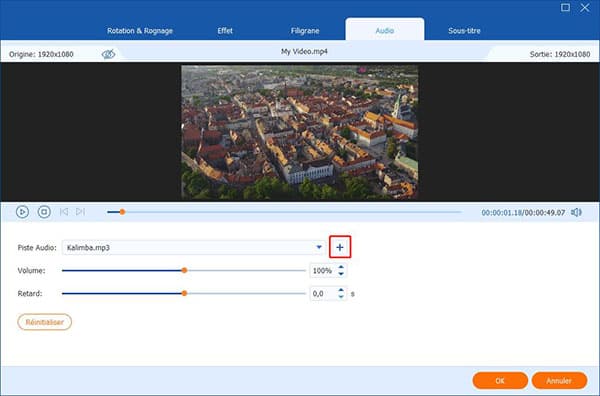Cancel with the Annuler button
The image size is (600, 396).
click(x=559, y=381)
